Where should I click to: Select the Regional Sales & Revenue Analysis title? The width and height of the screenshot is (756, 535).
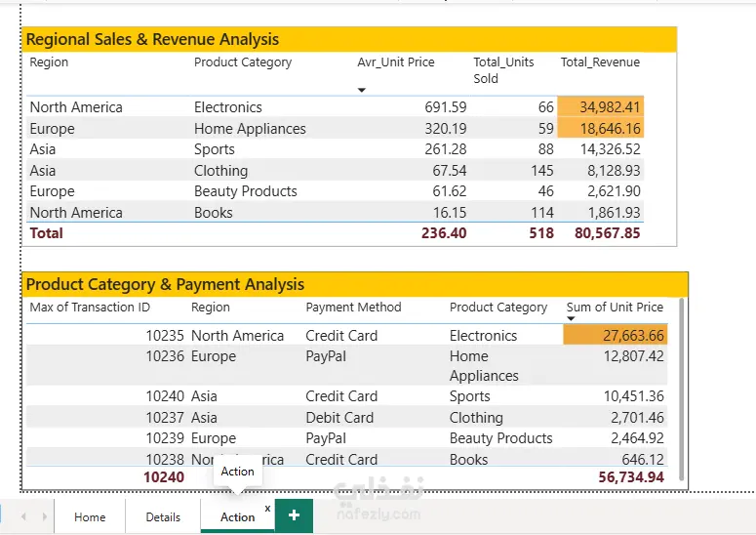tap(152, 39)
